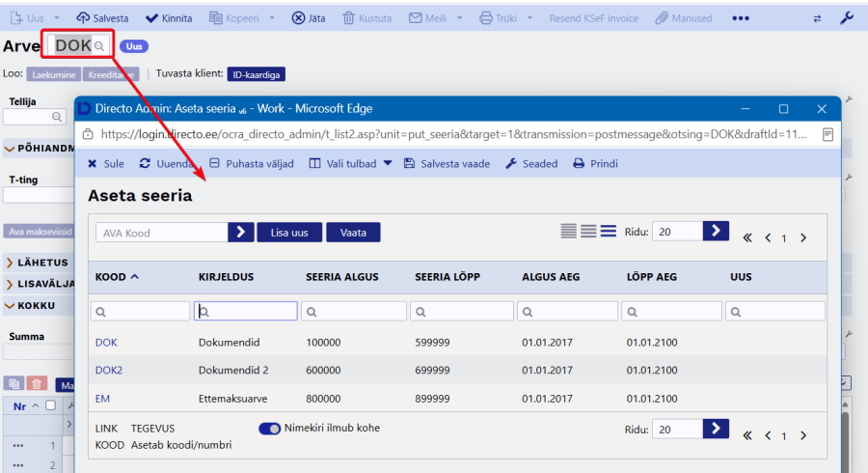Collapse the PÕHIANDMED section
The height and width of the screenshot is (473, 868).
(x=10, y=149)
